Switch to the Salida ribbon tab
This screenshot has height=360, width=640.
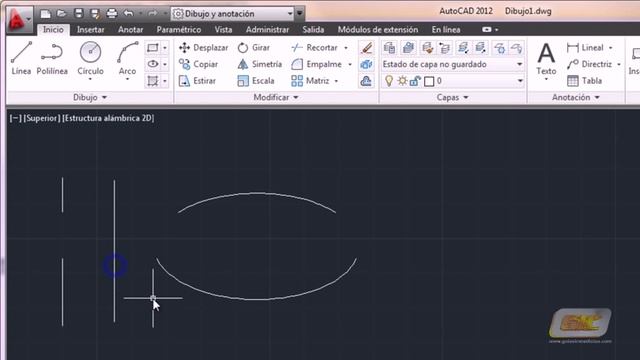(313, 30)
